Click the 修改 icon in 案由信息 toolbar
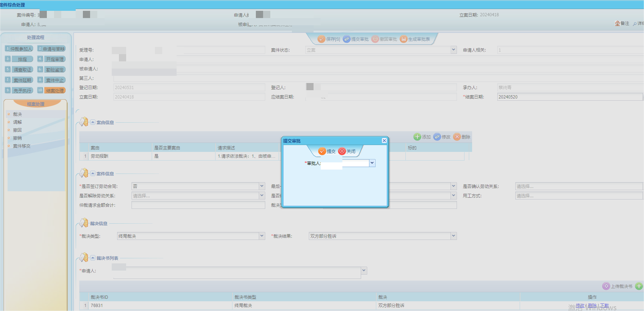Image resolution: width=644 pixels, height=311 pixels. (437, 137)
